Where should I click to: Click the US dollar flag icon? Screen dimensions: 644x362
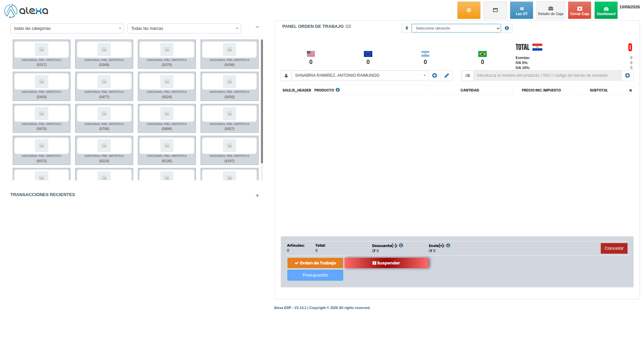[x=311, y=54]
